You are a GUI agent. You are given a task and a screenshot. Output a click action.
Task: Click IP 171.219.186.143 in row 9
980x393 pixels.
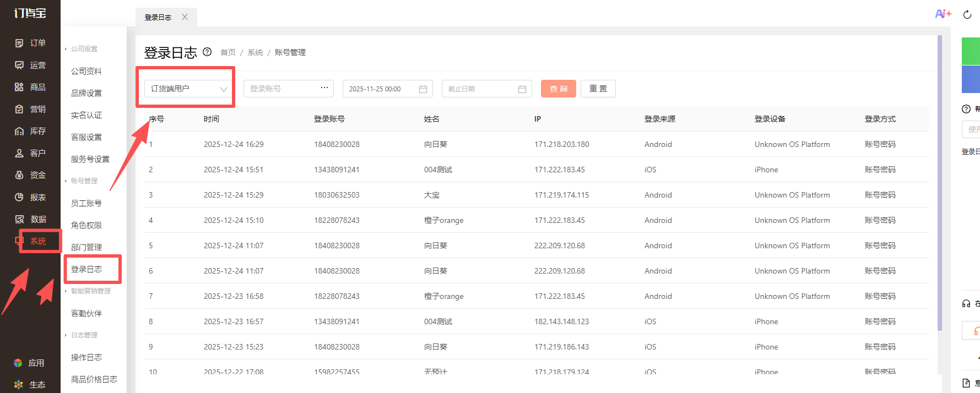pos(562,347)
